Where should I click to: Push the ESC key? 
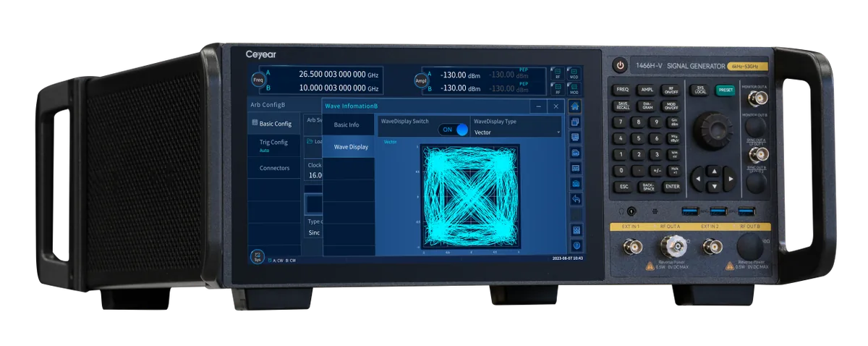pos(624,187)
